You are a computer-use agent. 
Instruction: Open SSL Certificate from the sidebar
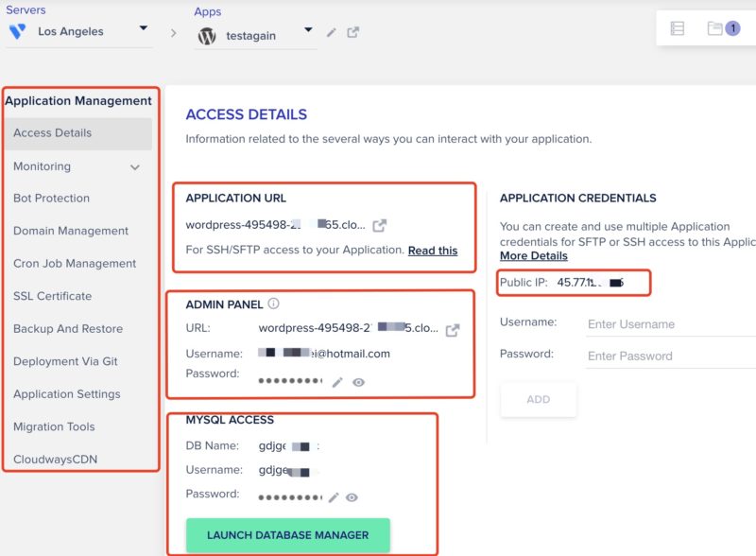click(53, 296)
